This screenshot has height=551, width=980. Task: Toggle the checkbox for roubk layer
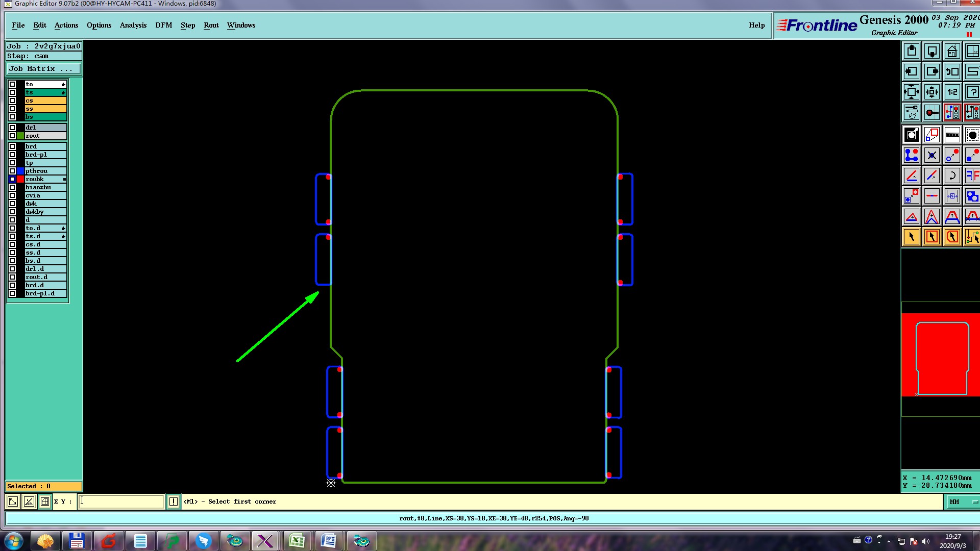pyautogui.click(x=12, y=179)
